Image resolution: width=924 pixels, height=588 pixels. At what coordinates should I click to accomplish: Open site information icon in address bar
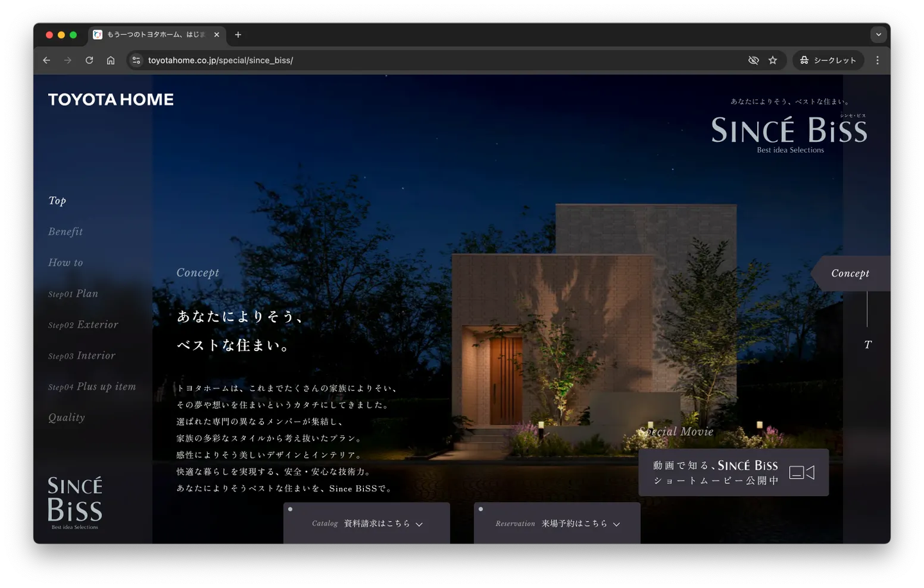click(136, 60)
